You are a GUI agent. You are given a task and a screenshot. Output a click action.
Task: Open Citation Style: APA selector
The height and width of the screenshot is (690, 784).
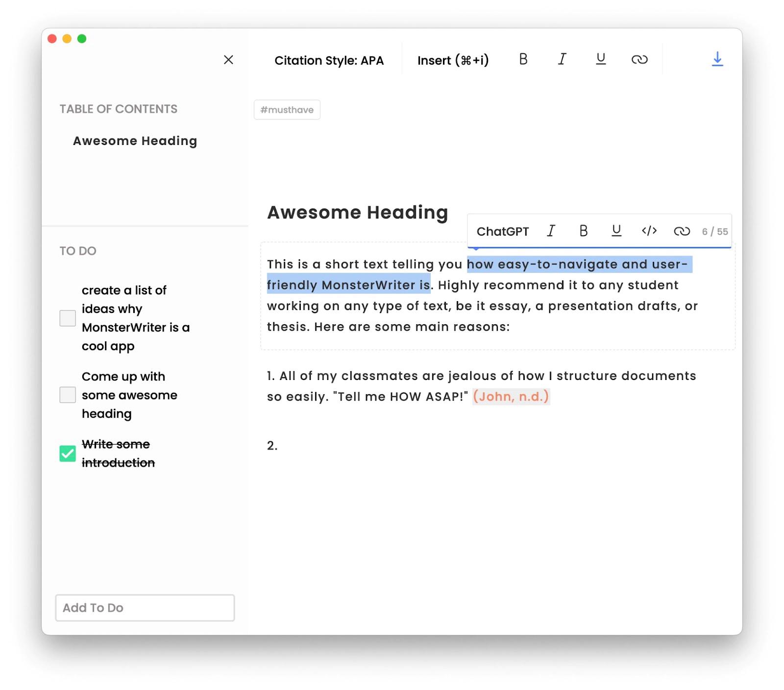pyautogui.click(x=329, y=60)
